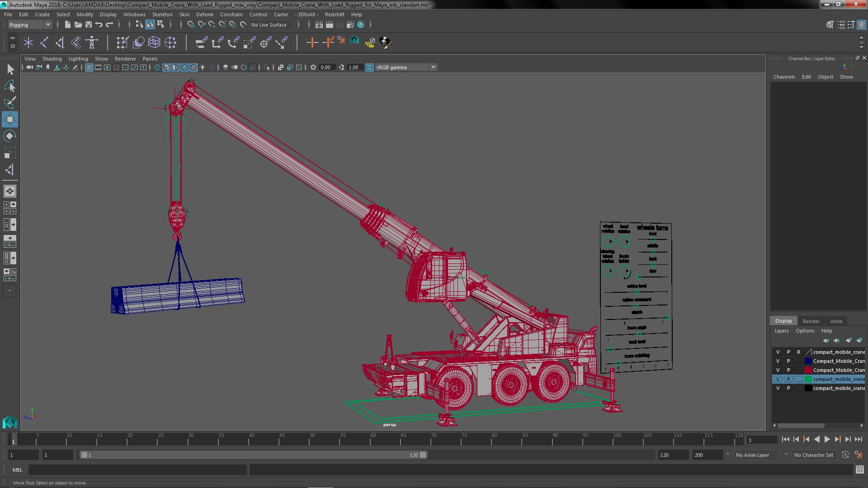868x488 pixels.
Task: Select the Rotate tool in toolbox
Action: point(9,136)
